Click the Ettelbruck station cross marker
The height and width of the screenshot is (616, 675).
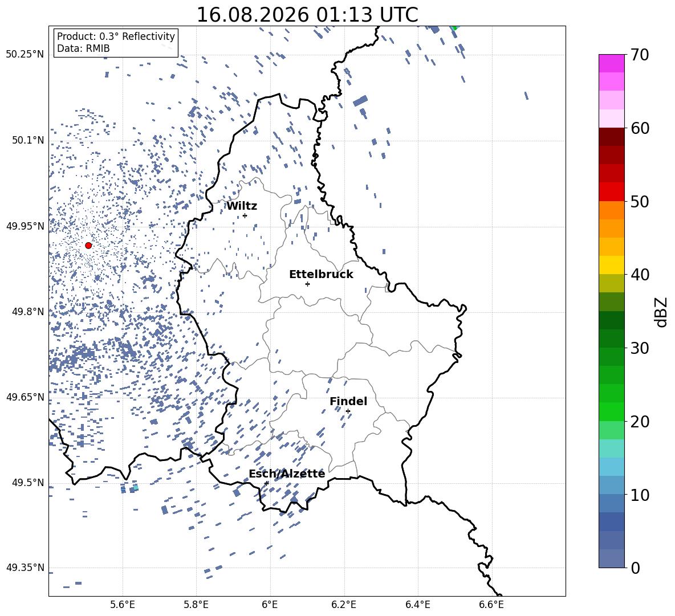coord(307,284)
